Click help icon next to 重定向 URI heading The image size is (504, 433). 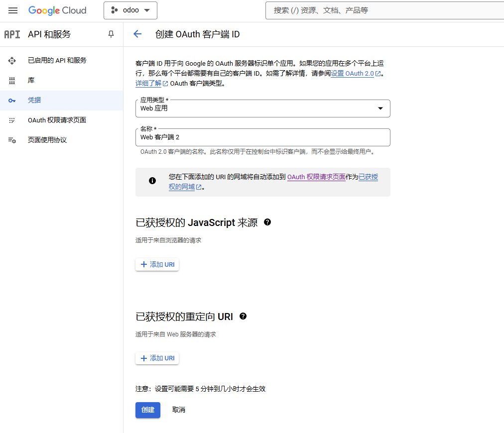[x=243, y=316]
